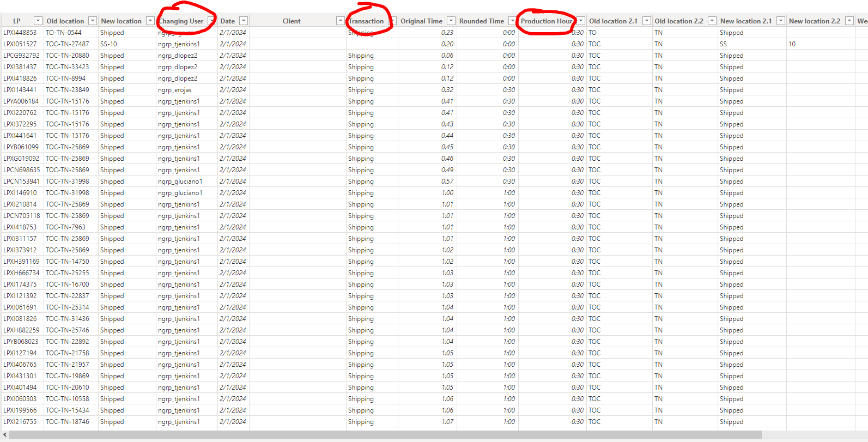Open the Old location 2.2 filter dropdown
This screenshot has height=442, width=868.
tap(712, 21)
